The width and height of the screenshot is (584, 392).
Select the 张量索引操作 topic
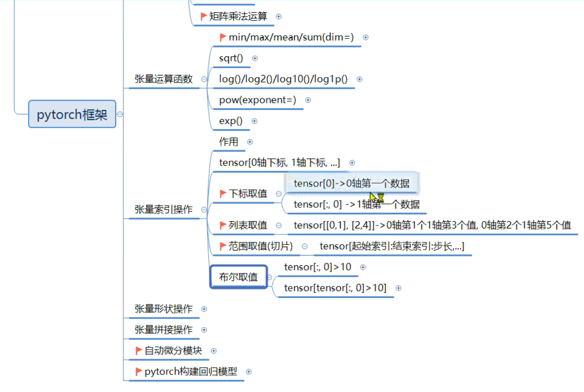(x=164, y=209)
